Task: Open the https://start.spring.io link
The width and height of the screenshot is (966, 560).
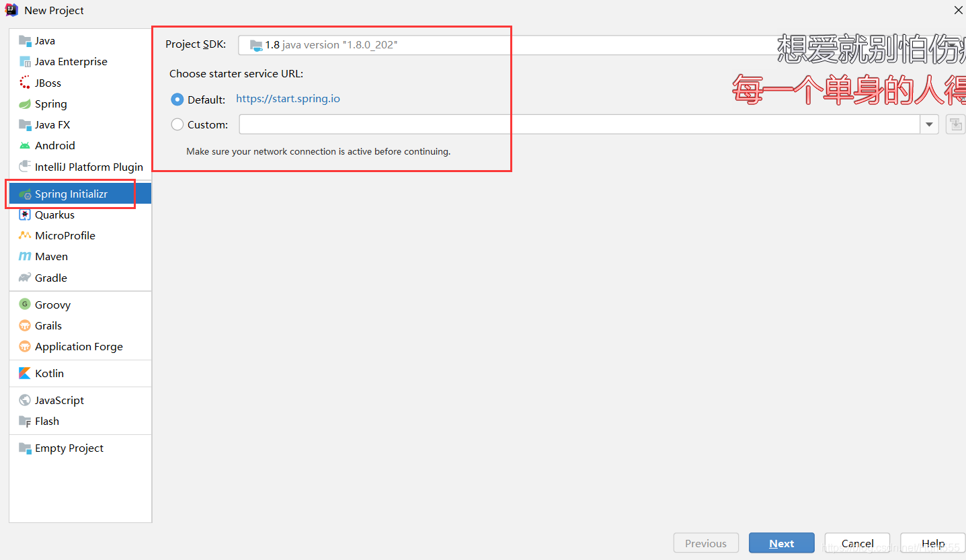Action: click(288, 99)
